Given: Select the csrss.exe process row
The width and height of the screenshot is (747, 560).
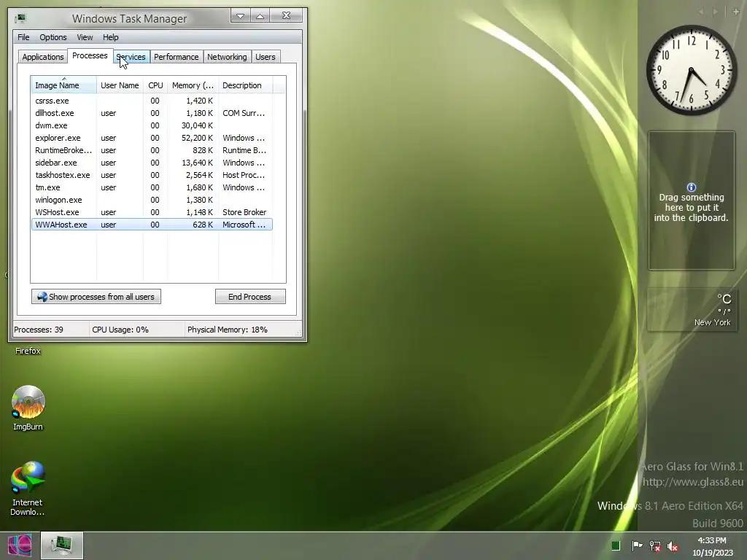Looking at the screenshot, I should pos(152,101).
